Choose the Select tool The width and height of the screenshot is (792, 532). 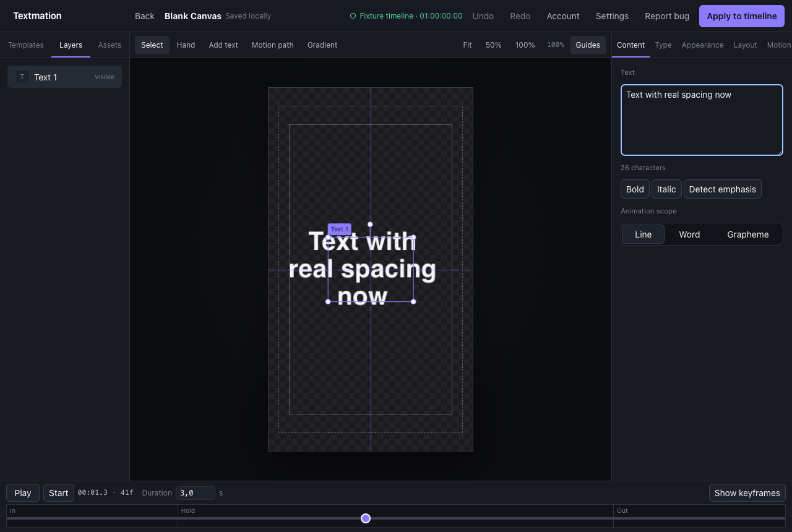[x=152, y=45]
